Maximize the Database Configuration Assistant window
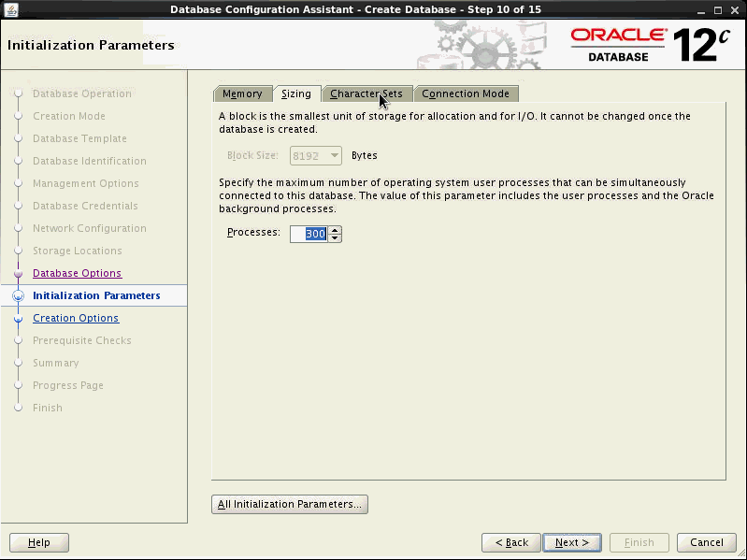This screenshot has height=560, width=747. [718, 10]
